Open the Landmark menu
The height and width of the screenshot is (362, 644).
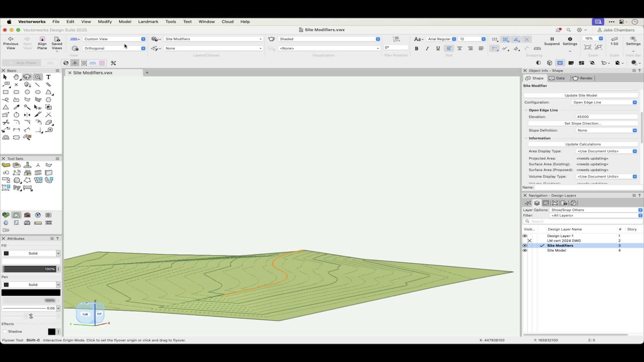[x=148, y=22]
